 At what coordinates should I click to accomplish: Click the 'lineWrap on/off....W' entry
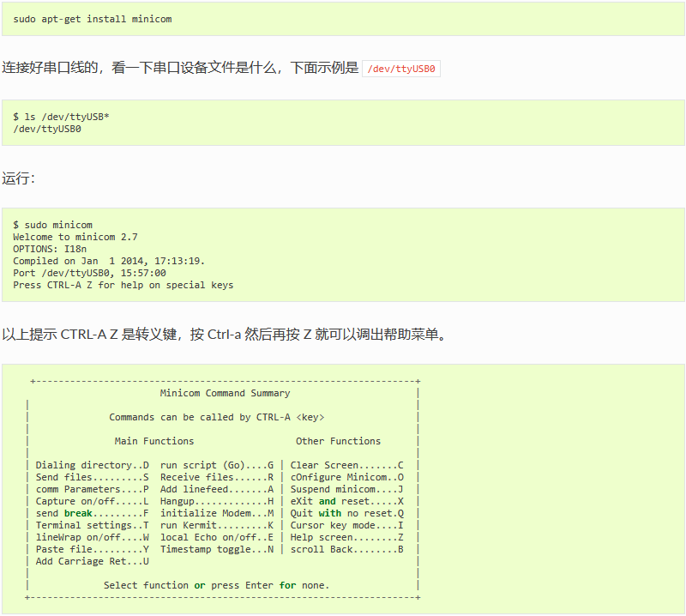[93, 537]
